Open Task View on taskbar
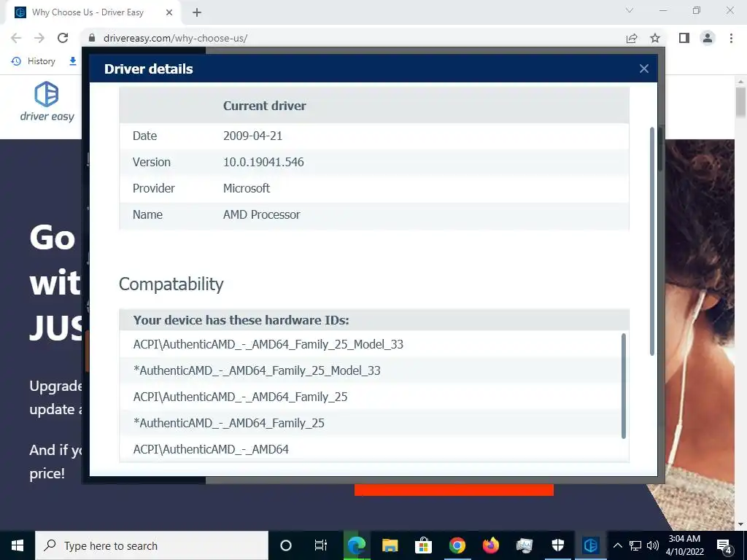This screenshot has width=747, height=560. pos(321,545)
